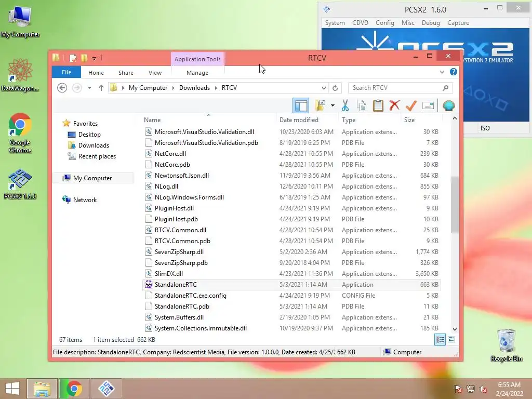Click the Rename icon in toolbar
Image resolution: width=532 pixels, height=399 pixels.
(x=428, y=105)
